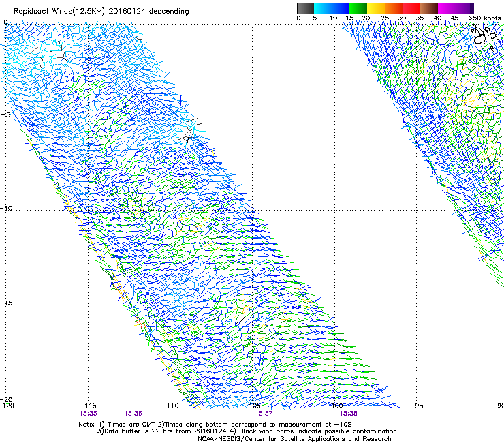
Task: Select the magenta-purple 40-50 knots color swatch
Action: tap(456, 8)
